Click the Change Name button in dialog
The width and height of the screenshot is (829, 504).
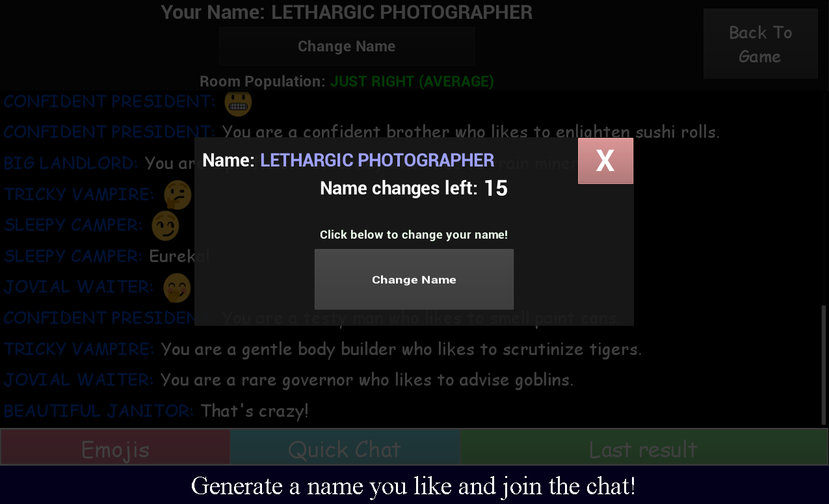coord(414,279)
